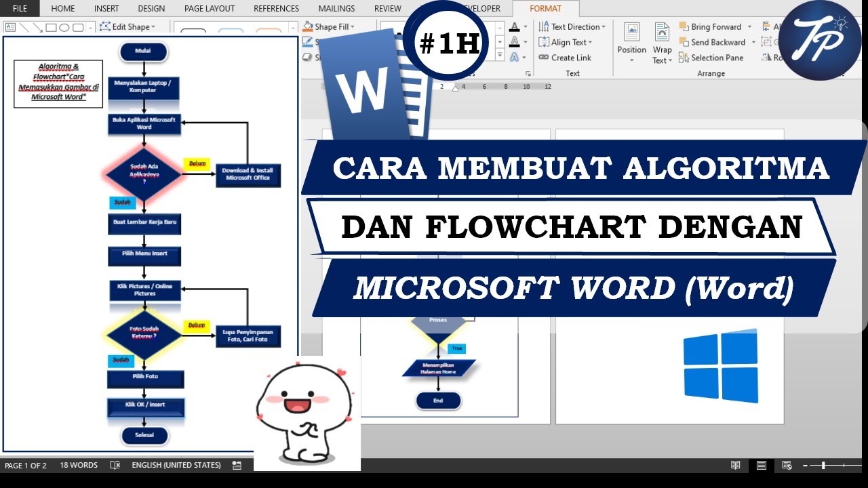
Task: Click the Text Fill letter A icon
Action: 514,27
